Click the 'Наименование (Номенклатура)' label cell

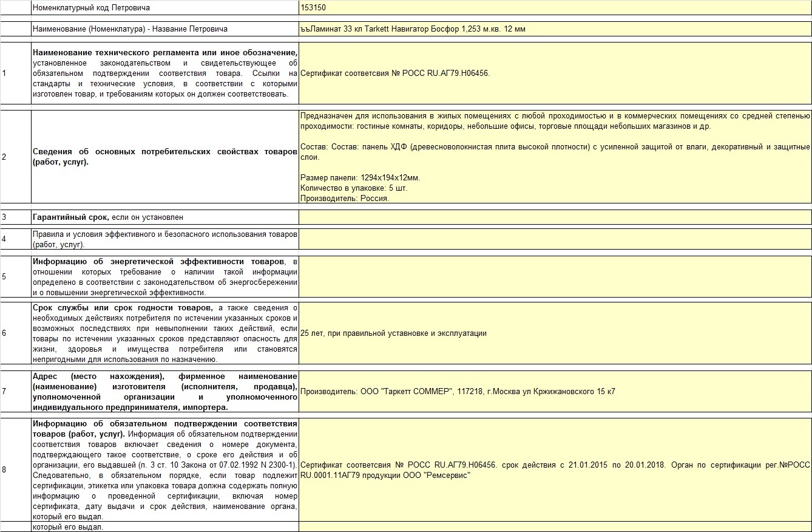(x=164, y=29)
